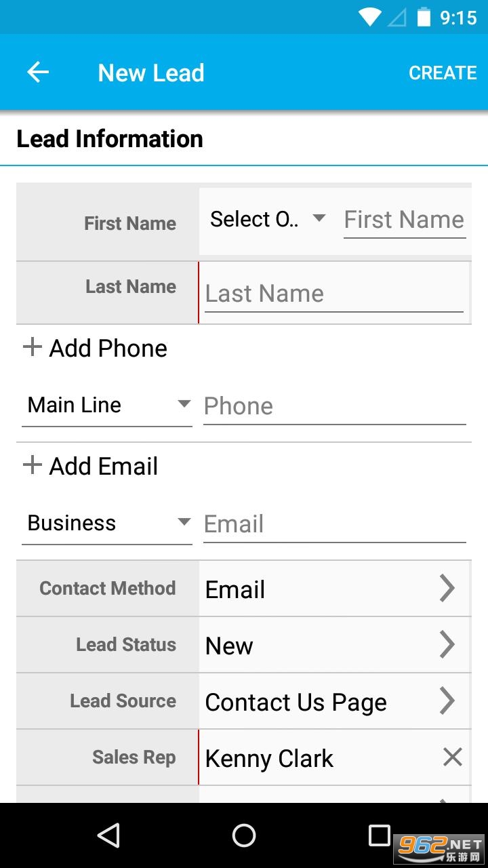
Task: Open the Contact Method chevron arrow
Action: pos(447,589)
